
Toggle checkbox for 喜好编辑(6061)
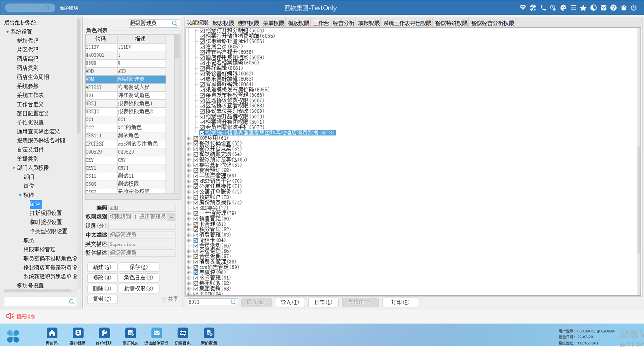(x=202, y=68)
